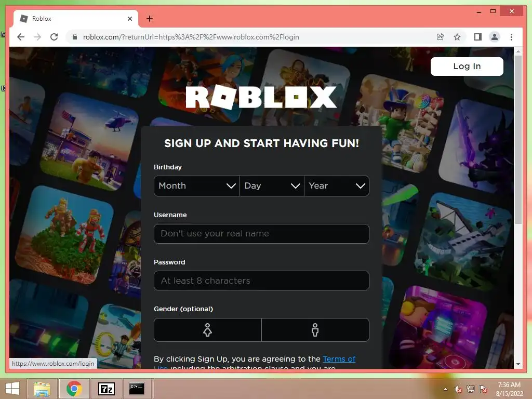Image resolution: width=532 pixels, height=399 pixels.
Task: Maximize the Chrome window
Action: click(x=493, y=11)
